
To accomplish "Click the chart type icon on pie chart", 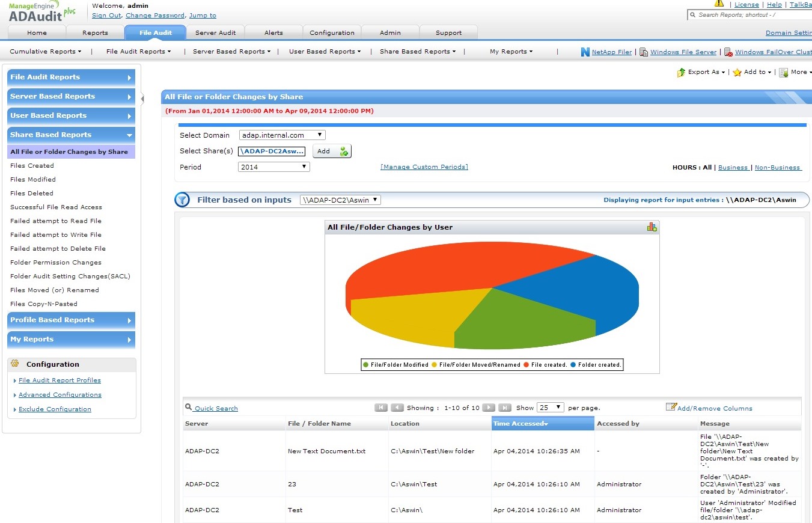I will pos(652,227).
